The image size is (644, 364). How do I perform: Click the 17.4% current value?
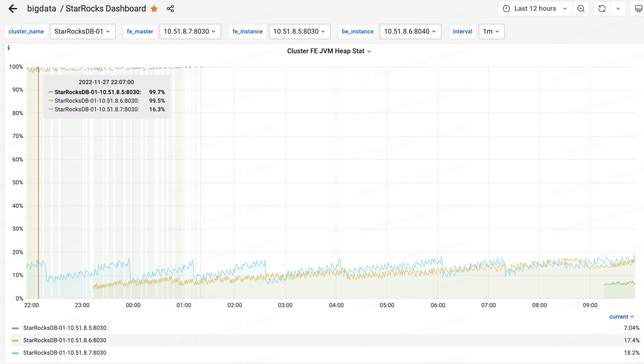(632, 340)
